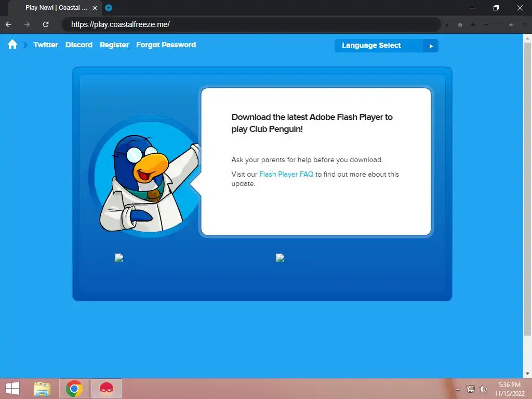The width and height of the screenshot is (532, 399).
Task: Click the speaker mute icon in browser toolbar
Action: (x=512, y=25)
